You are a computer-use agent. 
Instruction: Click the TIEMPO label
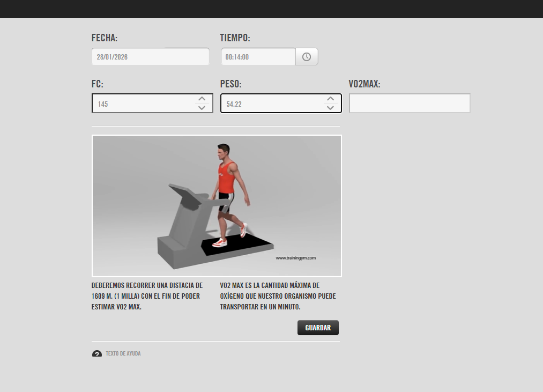(x=235, y=38)
